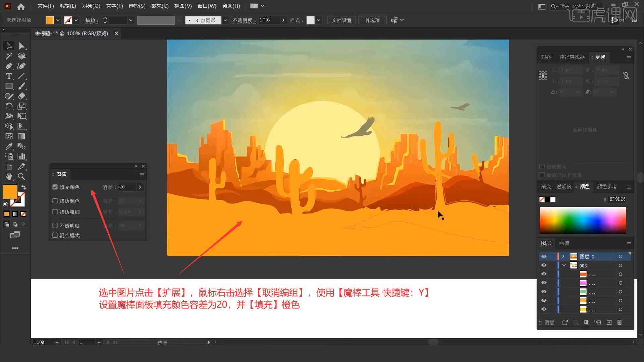Enable 填充颜色 checkbox in Magic Wand
The image size is (644, 362).
(x=56, y=187)
